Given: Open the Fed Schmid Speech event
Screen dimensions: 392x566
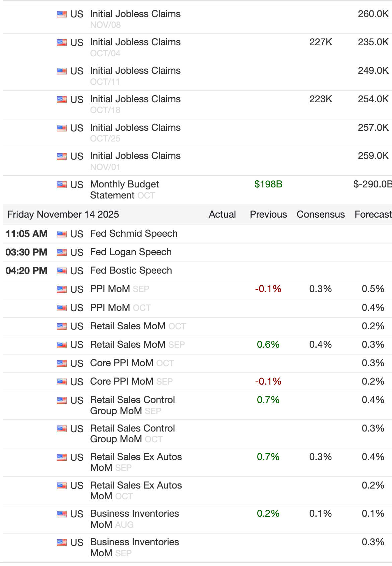Looking at the screenshot, I should click(x=134, y=234).
